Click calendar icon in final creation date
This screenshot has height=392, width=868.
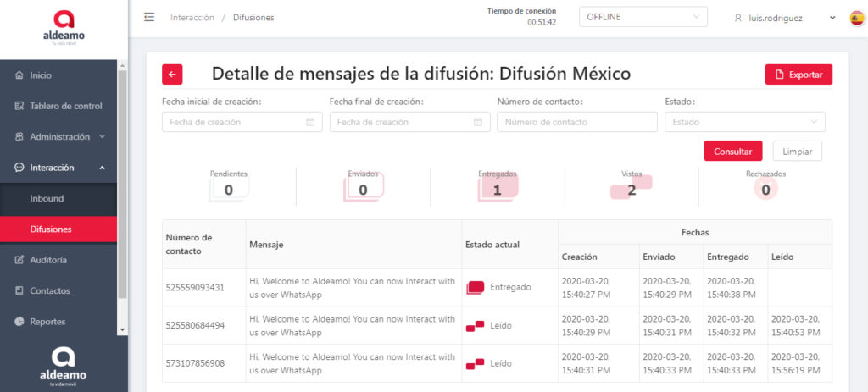tap(479, 122)
